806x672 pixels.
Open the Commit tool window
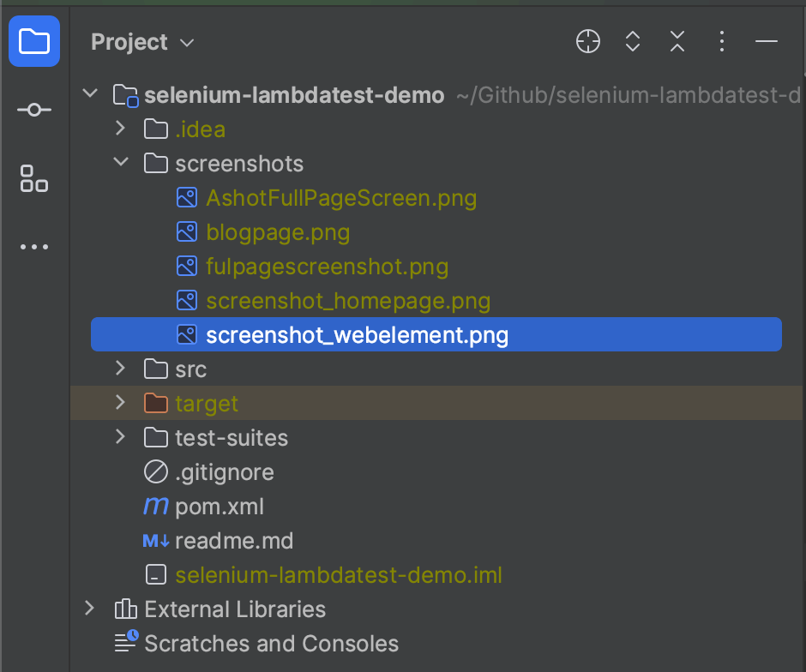[x=34, y=111]
